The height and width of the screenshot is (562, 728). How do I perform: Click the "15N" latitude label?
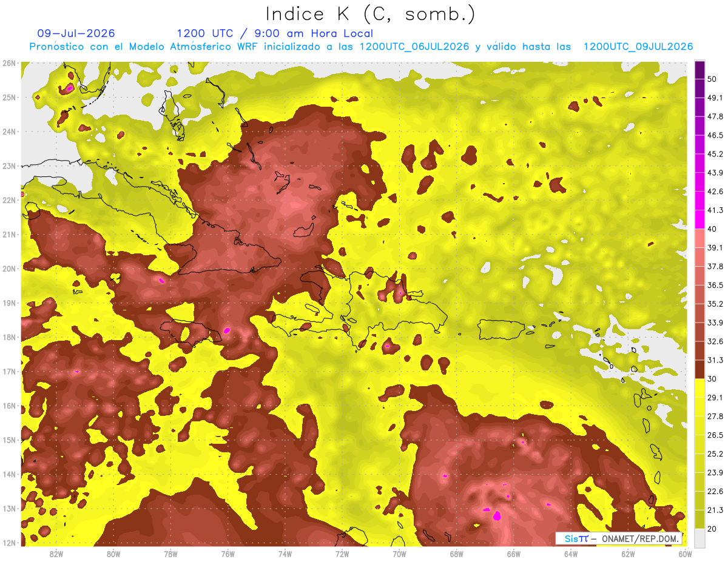click(x=9, y=440)
